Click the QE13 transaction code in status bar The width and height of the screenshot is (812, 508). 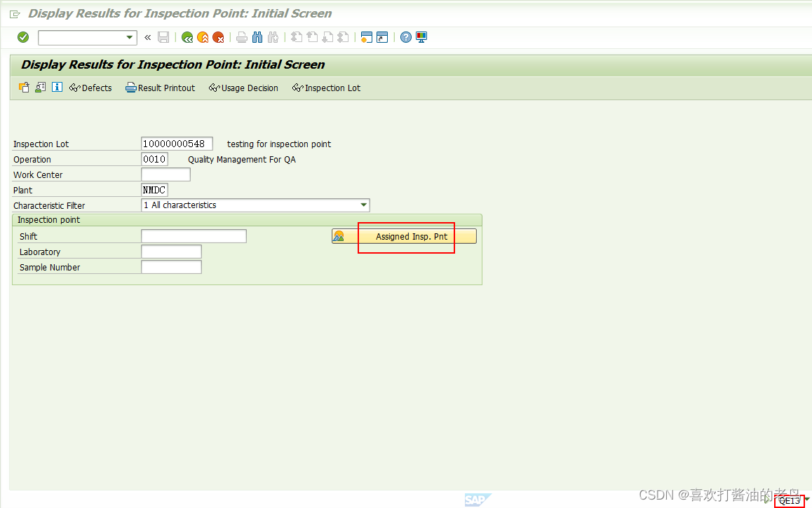pos(790,501)
